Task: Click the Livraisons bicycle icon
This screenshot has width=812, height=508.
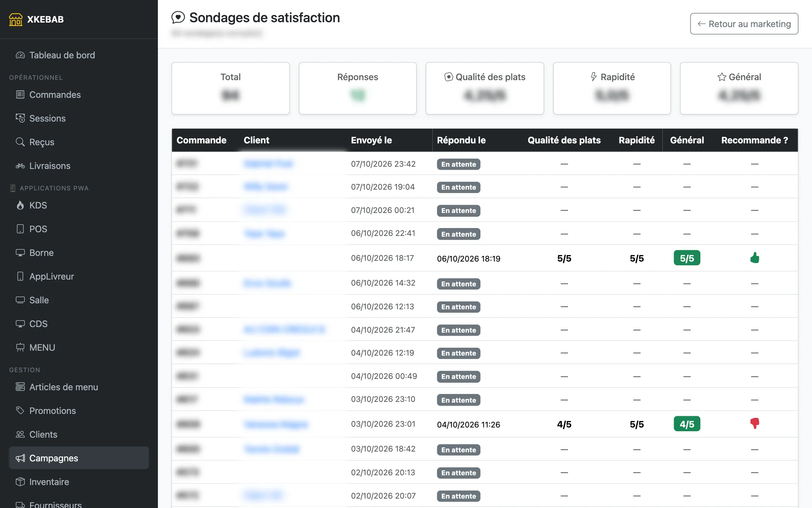Action: tap(20, 166)
